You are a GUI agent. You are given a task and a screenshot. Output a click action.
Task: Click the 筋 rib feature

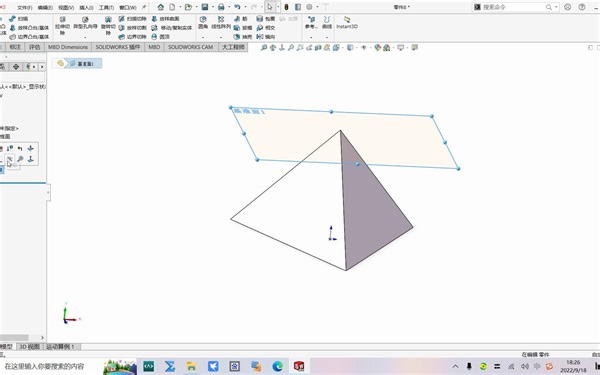tap(241, 18)
